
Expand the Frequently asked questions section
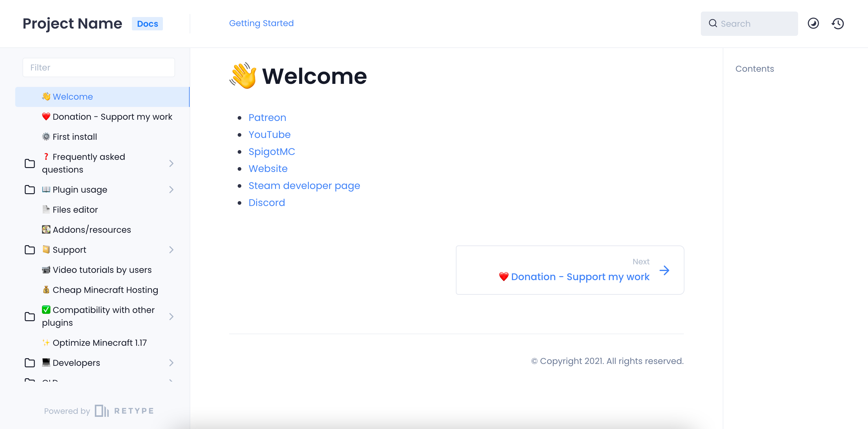tap(172, 163)
